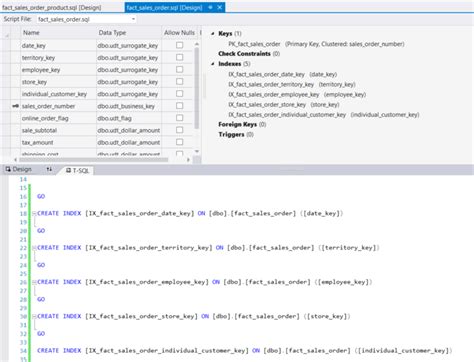Pin the fact_sales_order.sql tab
Screen dimensions: 474x362
pos(210,7)
